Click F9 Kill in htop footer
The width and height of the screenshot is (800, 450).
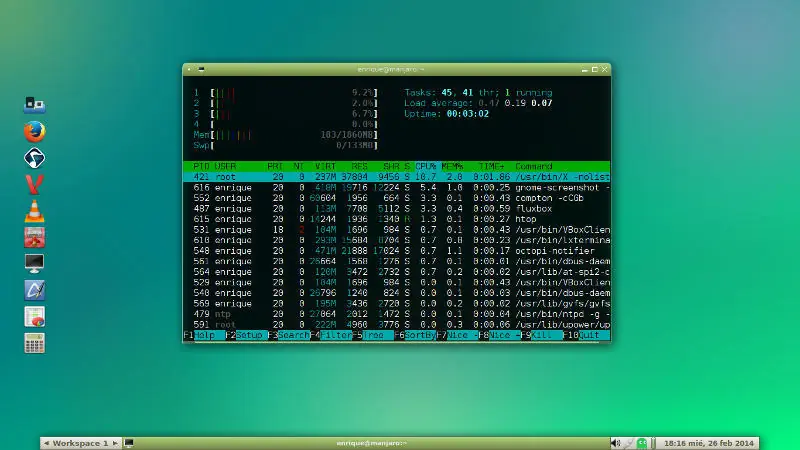(x=542, y=335)
